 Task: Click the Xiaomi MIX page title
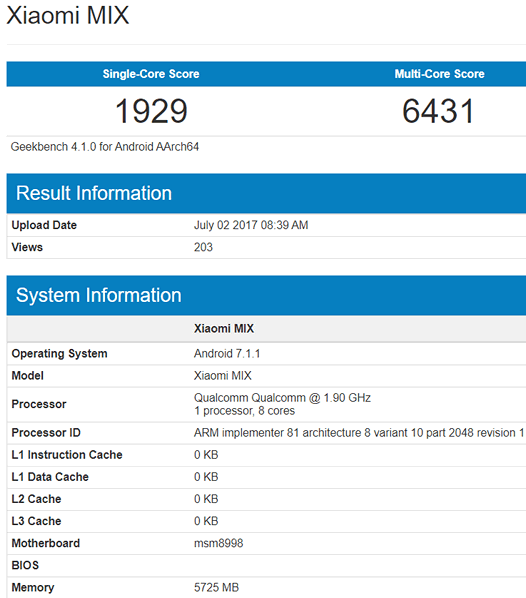pos(68,16)
